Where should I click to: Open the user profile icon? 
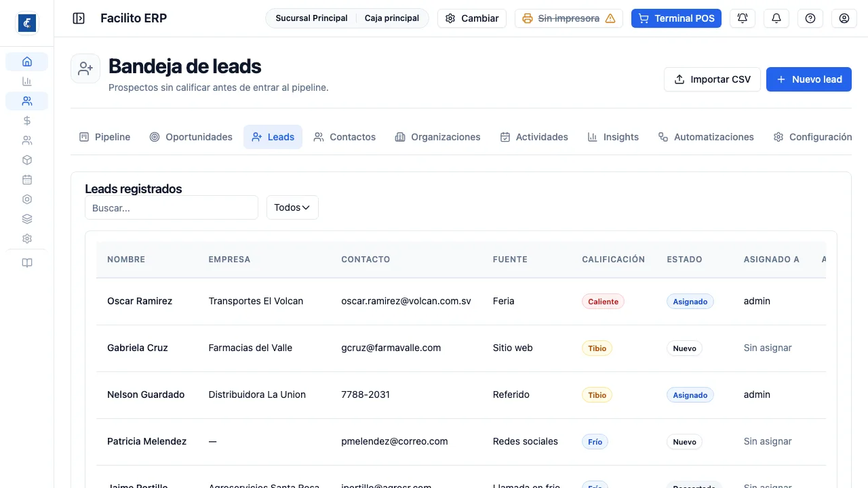point(844,18)
